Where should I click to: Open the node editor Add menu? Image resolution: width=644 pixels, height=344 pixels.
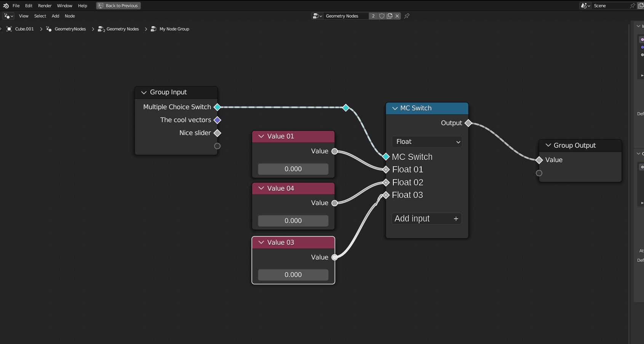tap(56, 16)
